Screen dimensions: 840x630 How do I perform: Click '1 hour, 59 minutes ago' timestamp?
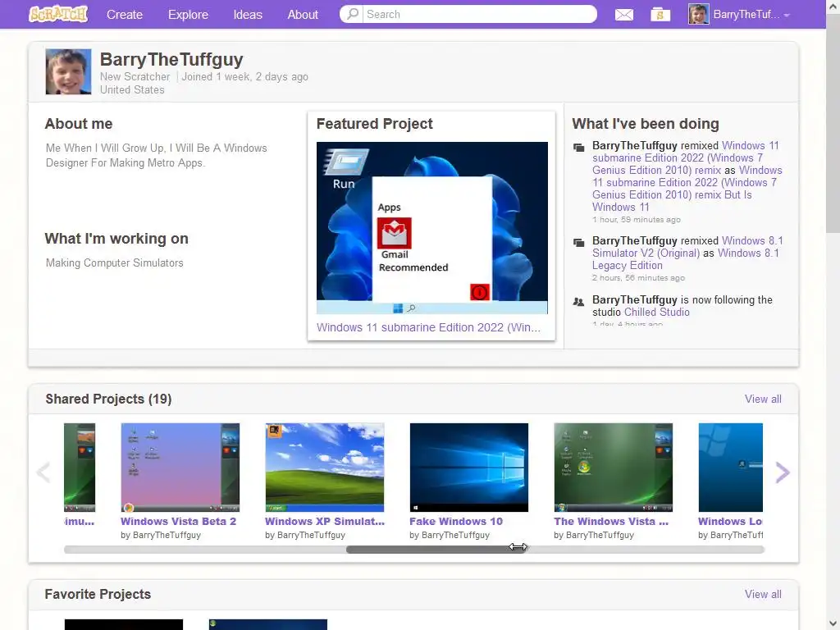637,220
